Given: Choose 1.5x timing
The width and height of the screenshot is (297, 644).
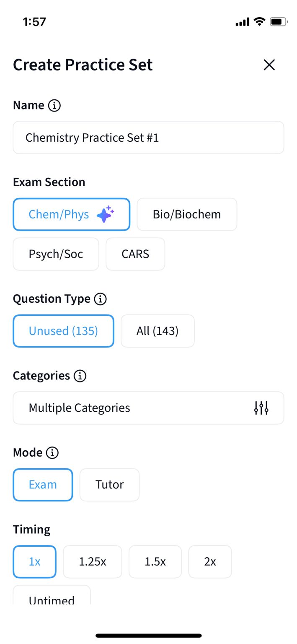Looking at the screenshot, I should pyautogui.click(x=155, y=562).
